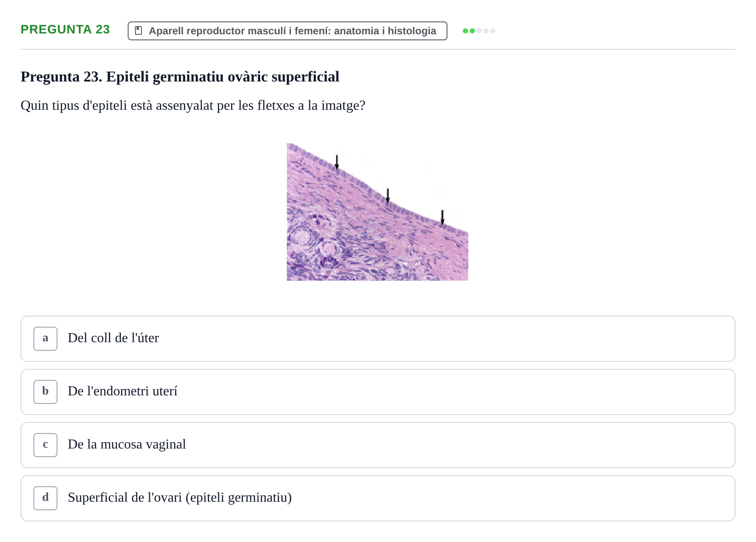Image resolution: width=756 pixels, height=542 pixels.
Task: Click the difficulty dots indicator
Action: 479,31
